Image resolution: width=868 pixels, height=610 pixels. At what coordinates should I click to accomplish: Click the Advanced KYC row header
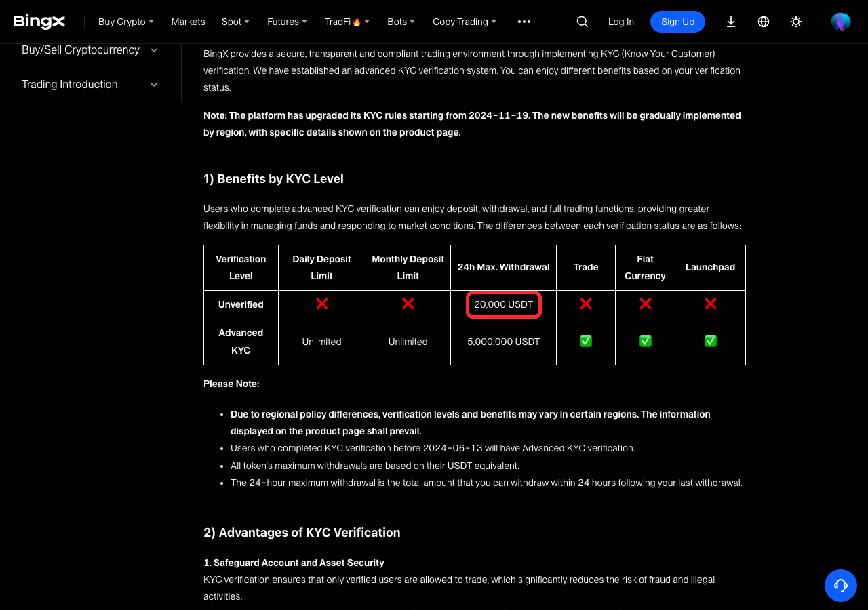(241, 342)
